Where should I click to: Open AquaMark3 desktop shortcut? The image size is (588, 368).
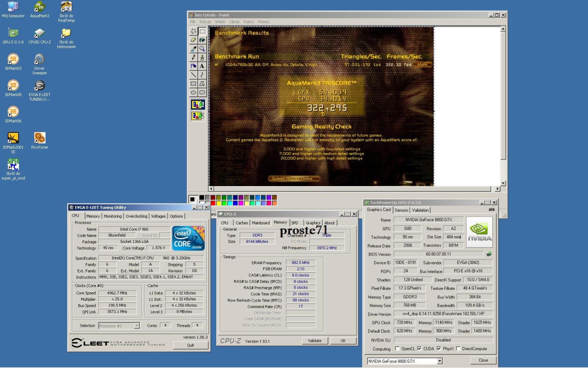tap(39, 10)
